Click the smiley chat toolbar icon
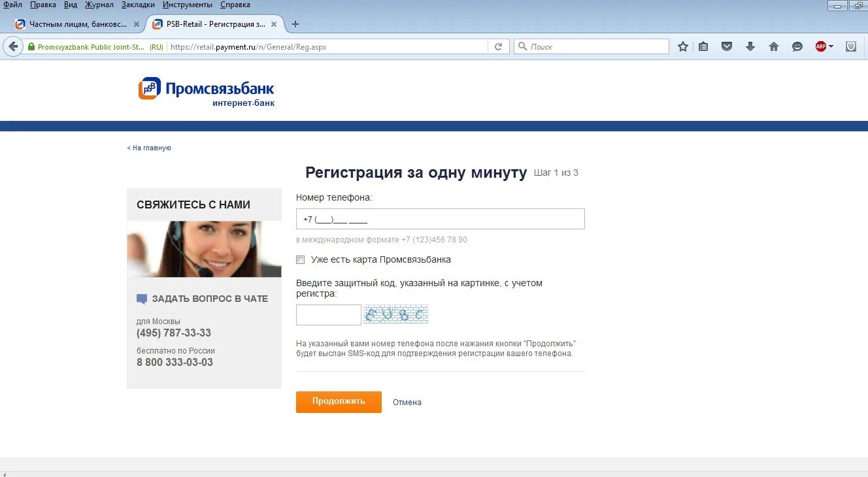The width and height of the screenshot is (868, 477). click(x=797, y=46)
